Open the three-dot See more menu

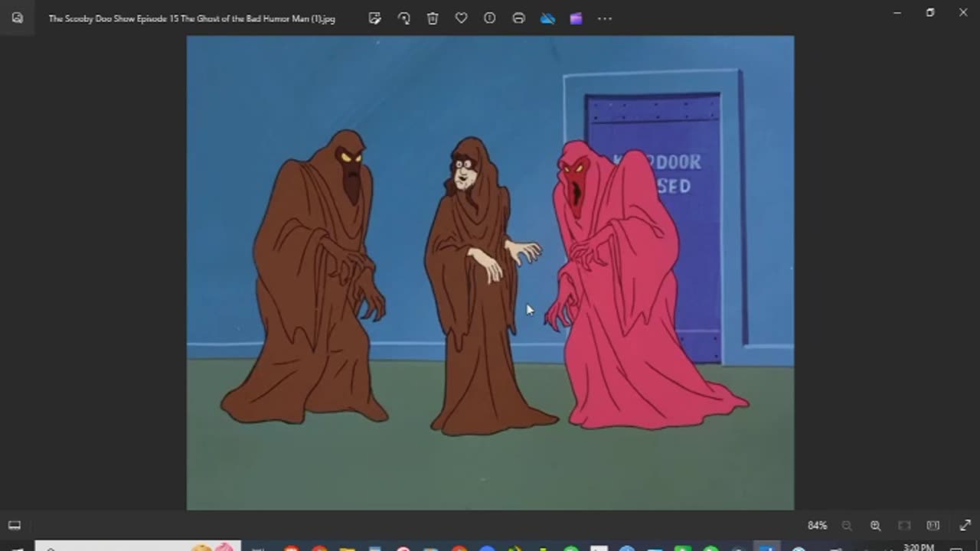pos(605,18)
